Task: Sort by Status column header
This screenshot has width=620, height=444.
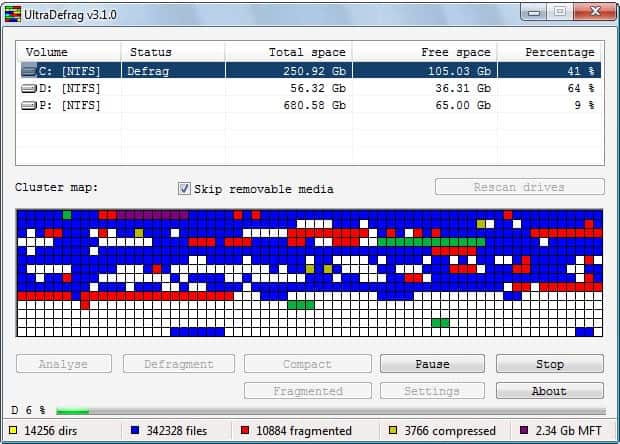Action: pyautogui.click(x=173, y=52)
